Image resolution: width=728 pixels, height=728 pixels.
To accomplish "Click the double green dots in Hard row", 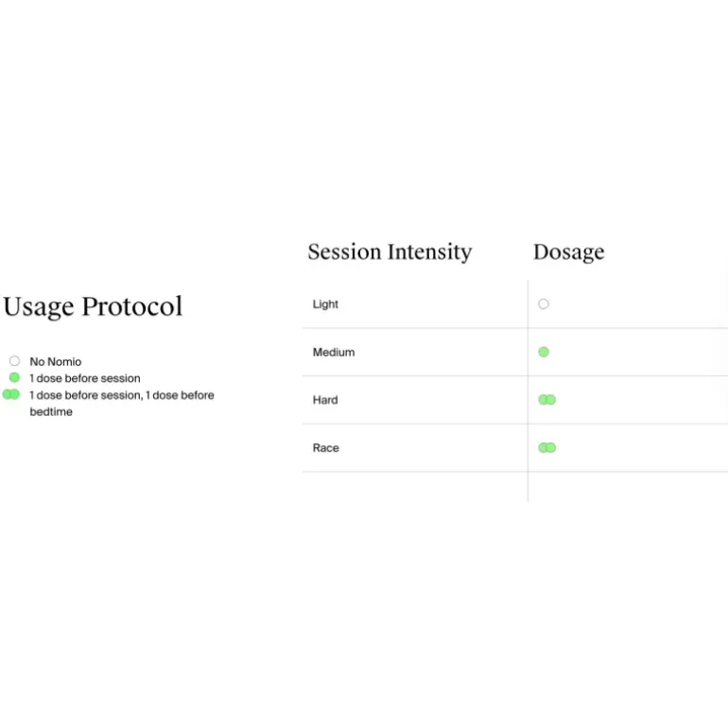I will pyautogui.click(x=546, y=400).
